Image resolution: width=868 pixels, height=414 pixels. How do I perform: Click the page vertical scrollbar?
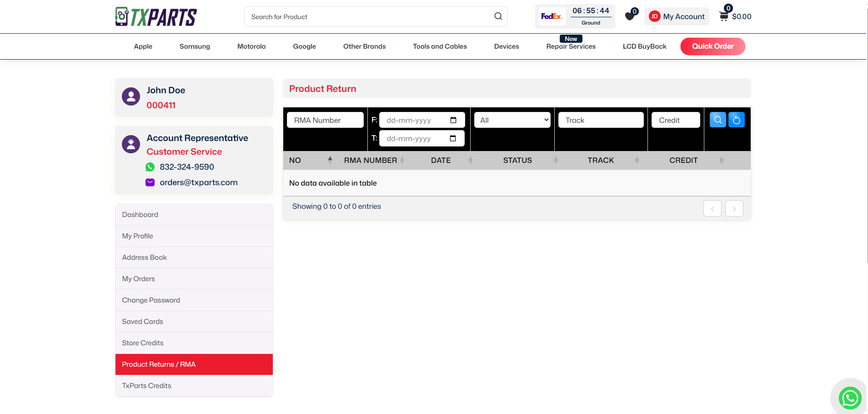click(x=867, y=136)
